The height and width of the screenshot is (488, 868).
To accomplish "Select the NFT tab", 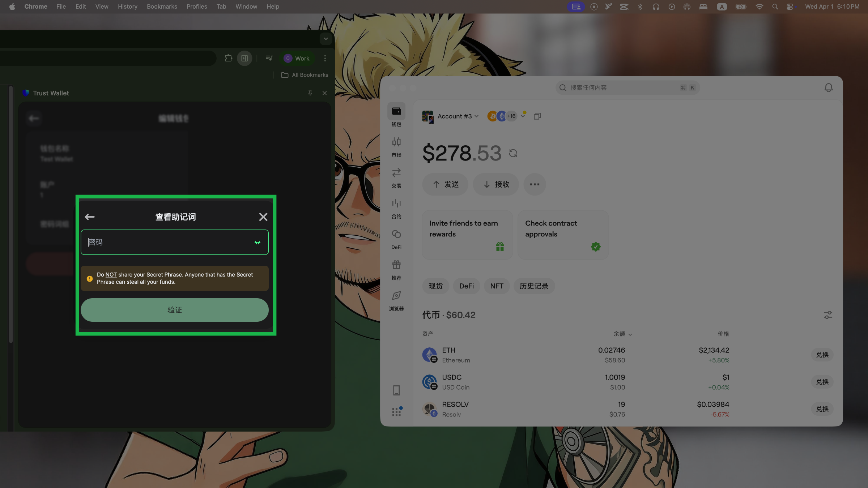I will (497, 286).
